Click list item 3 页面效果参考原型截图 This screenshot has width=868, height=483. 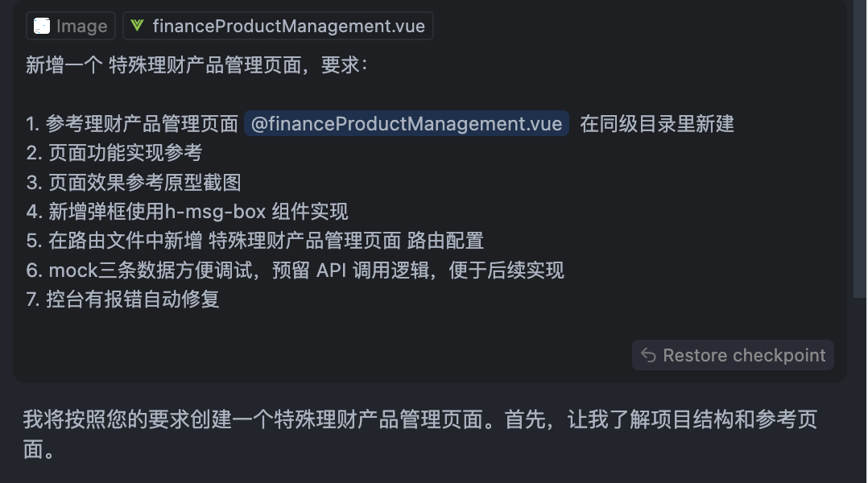pyautogui.click(x=134, y=183)
